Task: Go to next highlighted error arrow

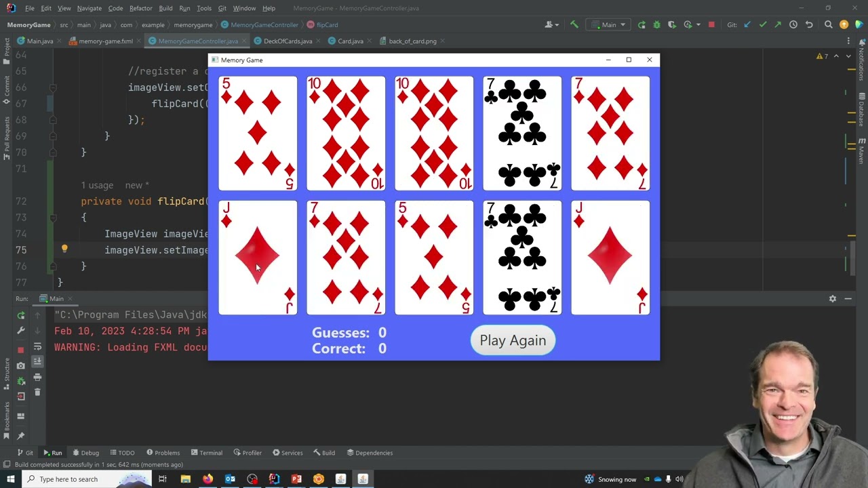Action: tap(848, 56)
